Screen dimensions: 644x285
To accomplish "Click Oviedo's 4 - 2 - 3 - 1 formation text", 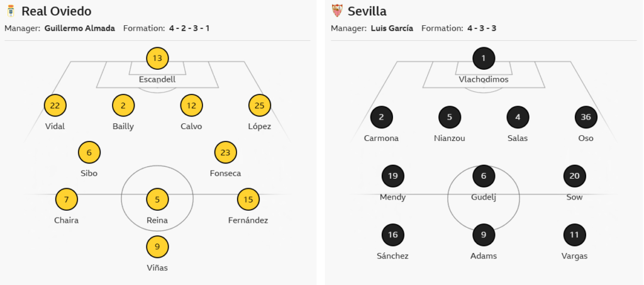I will coord(189,28).
